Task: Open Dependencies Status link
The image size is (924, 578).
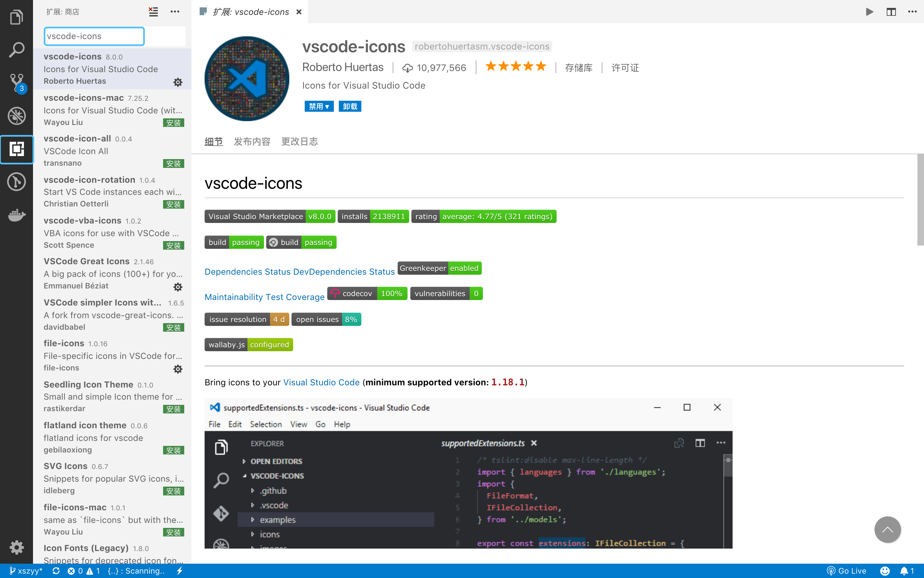Action: tap(248, 271)
